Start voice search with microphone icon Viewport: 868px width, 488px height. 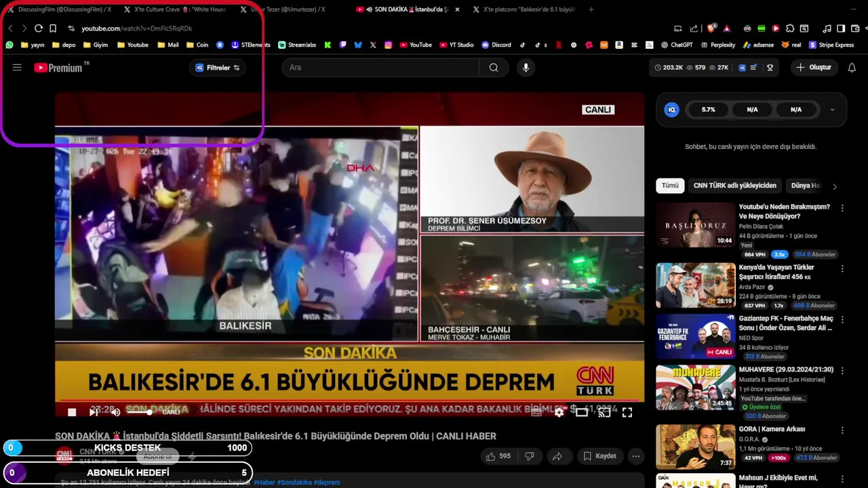pyautogui.click(x=526, y=67)
